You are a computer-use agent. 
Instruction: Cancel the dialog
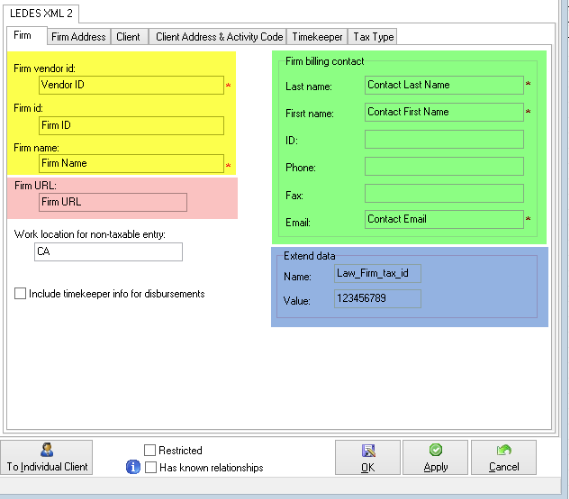click(504, 457)
